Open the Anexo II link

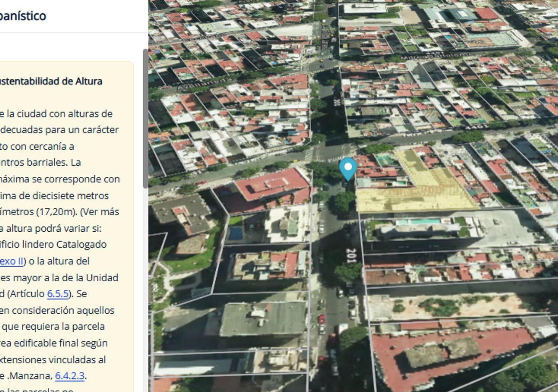(x=11, y=261)
